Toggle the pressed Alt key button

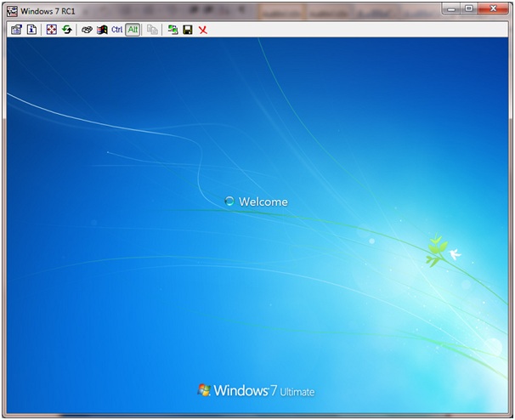tap(133, 30)
